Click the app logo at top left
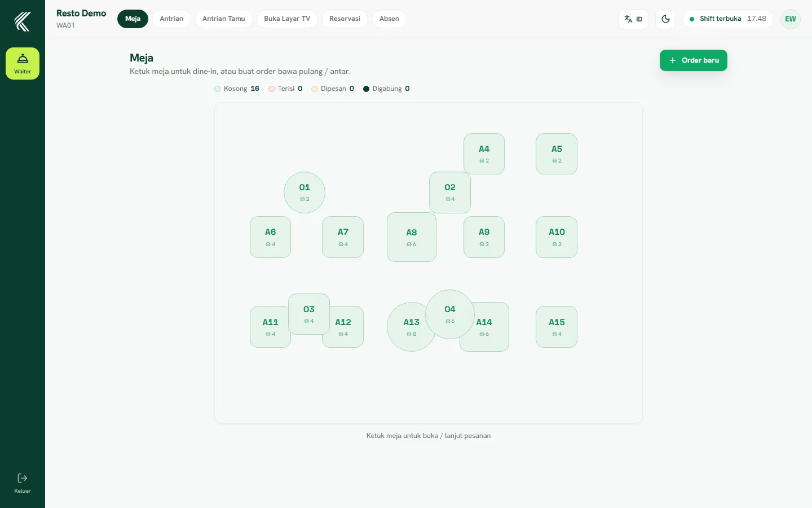 [23, 21]
